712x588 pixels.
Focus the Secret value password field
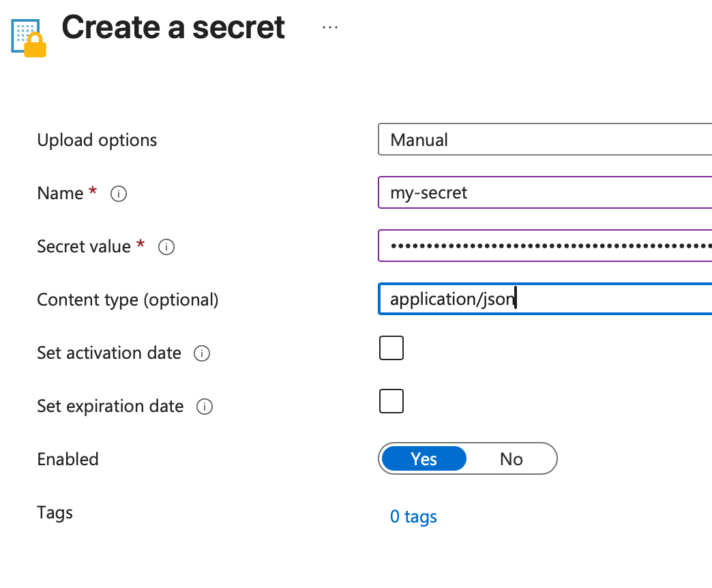pyautogui.click(x=544, y=246)
